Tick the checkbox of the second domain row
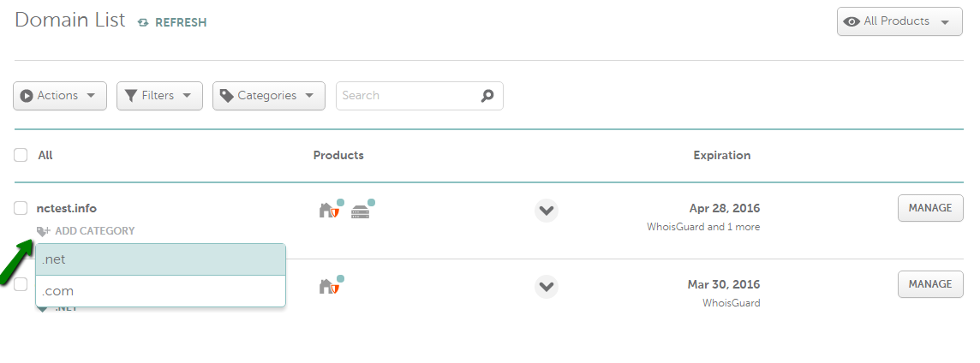The height and width of the screenshot is (363, 980). point(21,284)
